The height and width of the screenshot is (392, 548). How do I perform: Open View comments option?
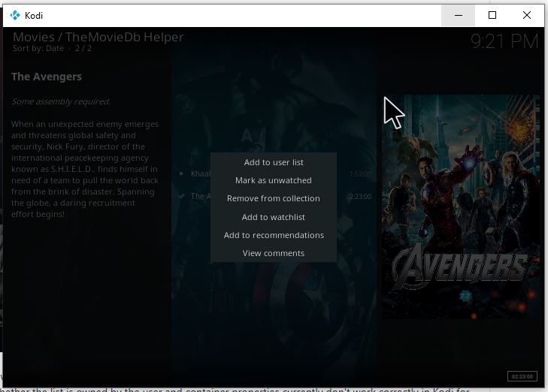point(274,253)
